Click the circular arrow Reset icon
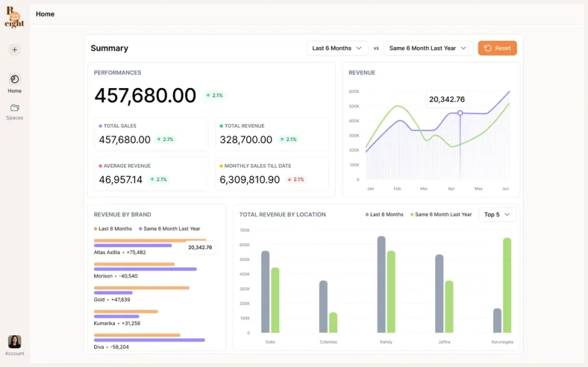 tap(487, 48)
